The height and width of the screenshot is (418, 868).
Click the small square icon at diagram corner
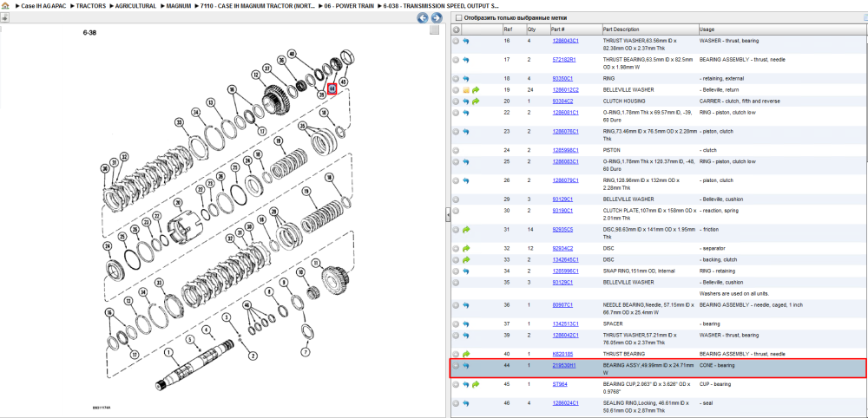435,29
